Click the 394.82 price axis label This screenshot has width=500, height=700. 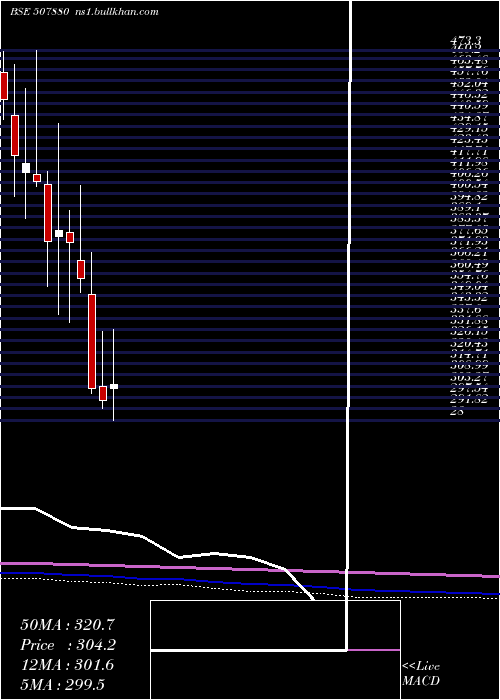pos(468,197)
